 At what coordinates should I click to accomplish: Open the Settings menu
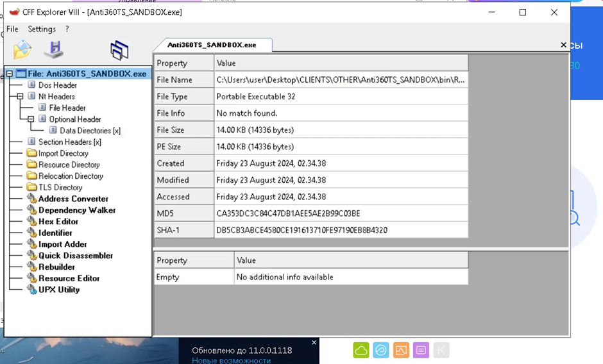pos(42,29)
